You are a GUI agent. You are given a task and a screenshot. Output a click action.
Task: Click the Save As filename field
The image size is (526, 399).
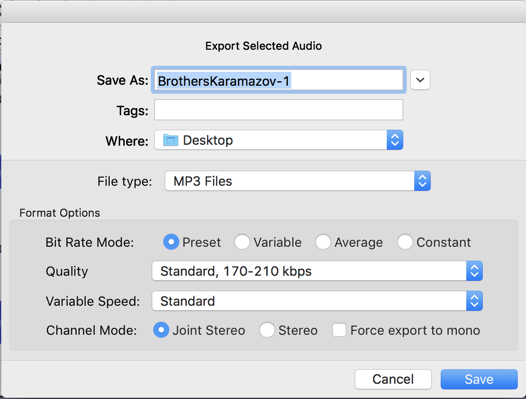tap(278, 80)
